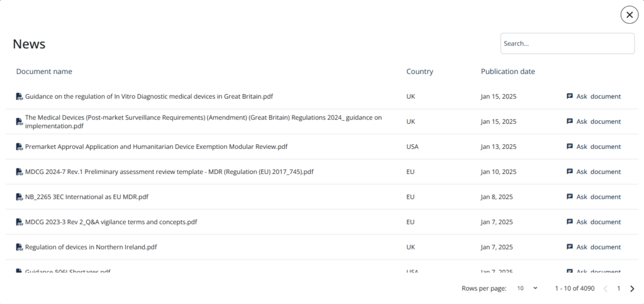644x304 pixels.
Task: Click PDF icon next to Premarket Approval Application
Action: click(19, 146)
